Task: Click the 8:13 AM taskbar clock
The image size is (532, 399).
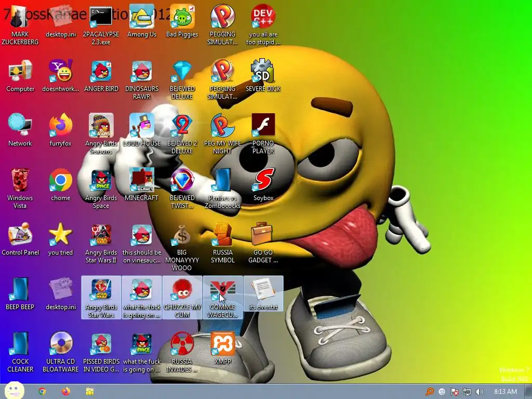Action: click(x=505, y=392)
